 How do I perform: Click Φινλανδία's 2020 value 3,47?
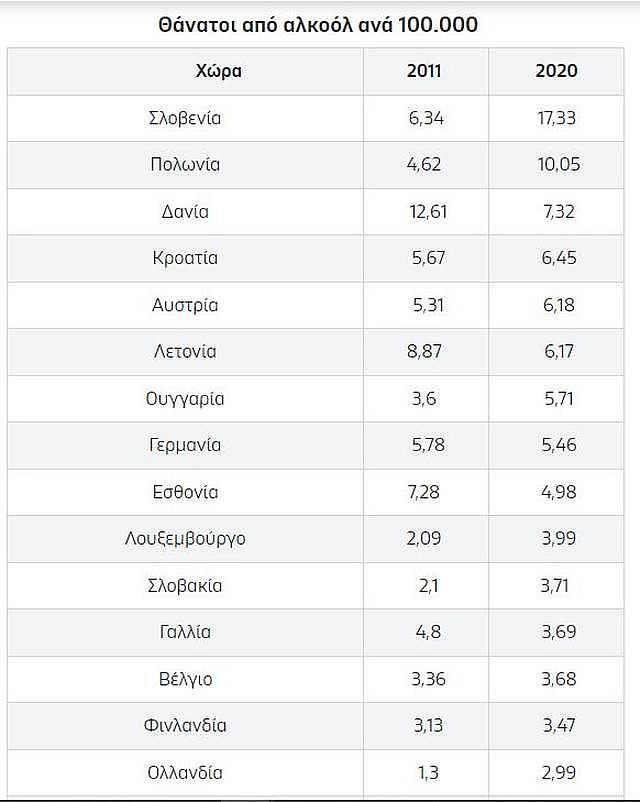pyautogui.click(x=557, y=726)
